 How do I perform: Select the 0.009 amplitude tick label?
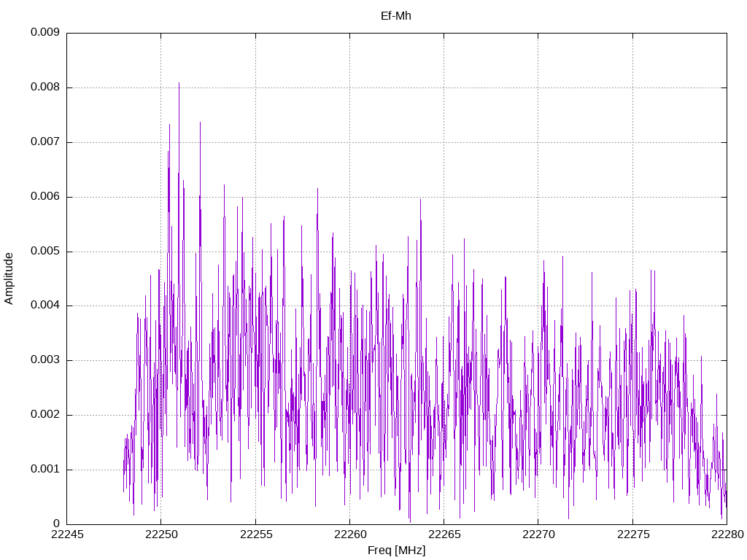click(44, 33)
